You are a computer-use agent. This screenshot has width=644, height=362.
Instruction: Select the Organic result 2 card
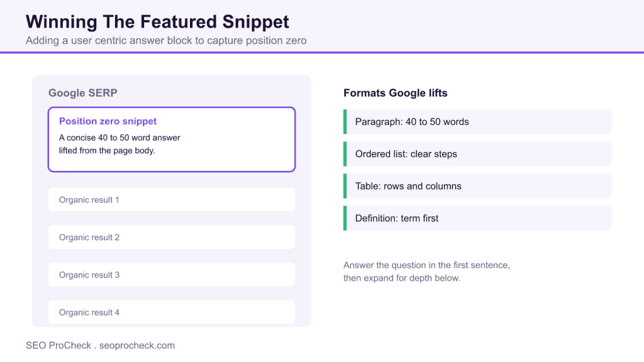172,237
